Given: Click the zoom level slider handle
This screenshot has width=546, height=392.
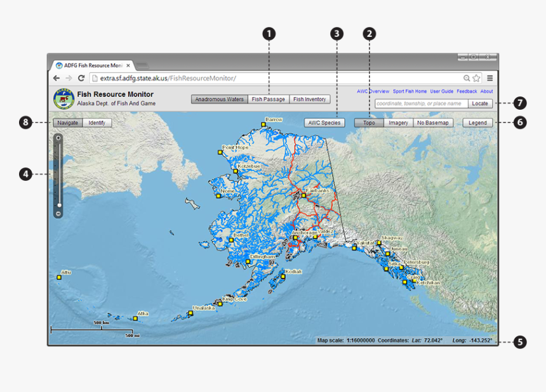Looking at the screenshot, I should (58, 205).
